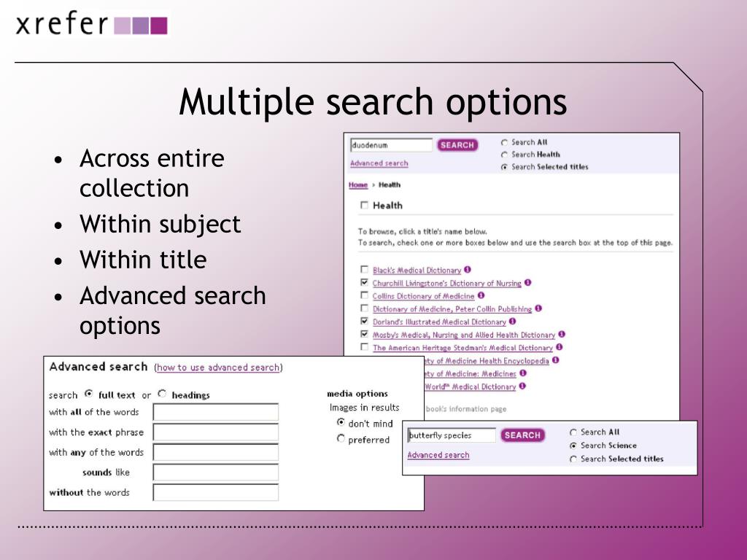Open Churchill Livingstone's Dictionary of Nursing link
747x560 pixels.
447,283
